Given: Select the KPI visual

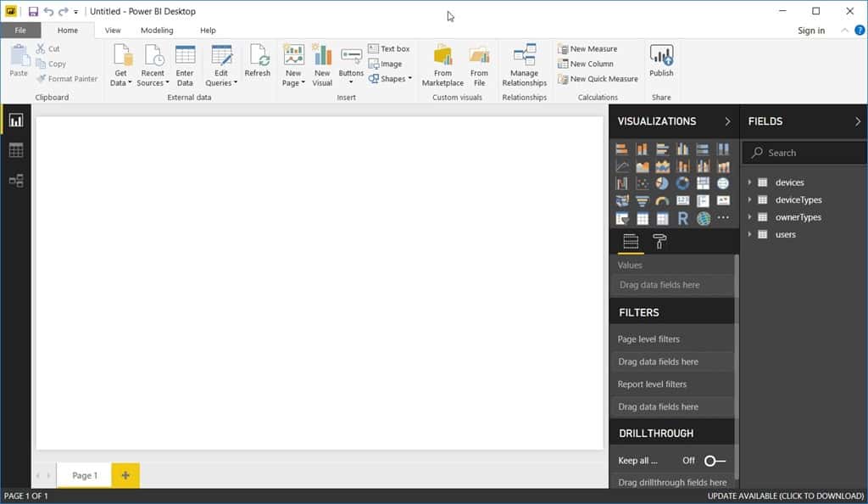Looking at the screenshot, I should pos(723,200).
